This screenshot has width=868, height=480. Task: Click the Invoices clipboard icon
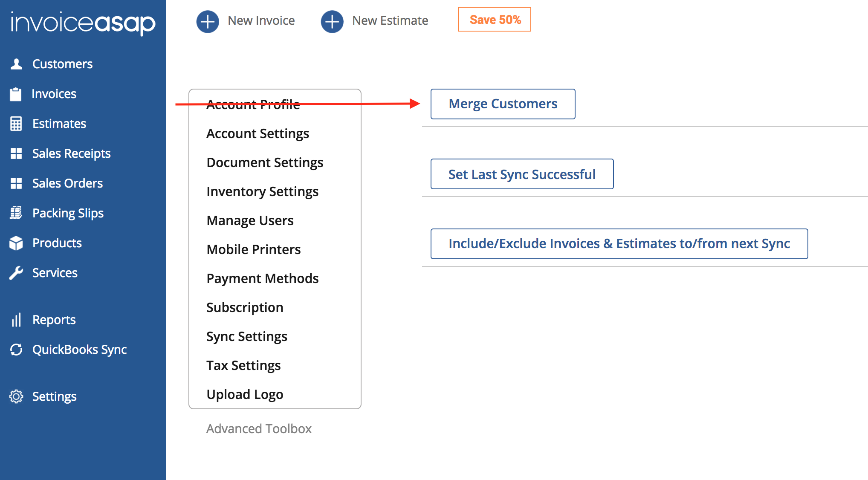click(x=16, y=94)
